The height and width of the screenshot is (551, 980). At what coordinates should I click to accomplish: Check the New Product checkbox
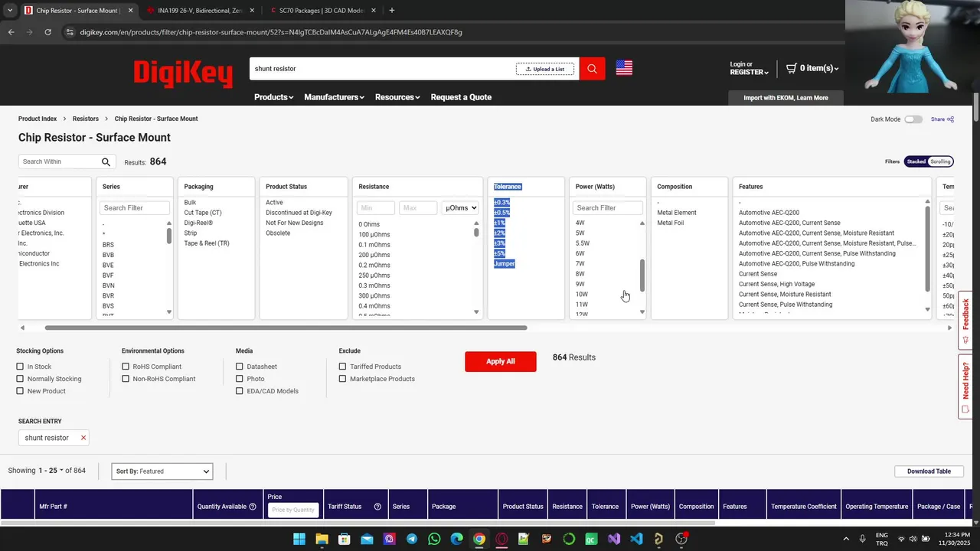20,391
